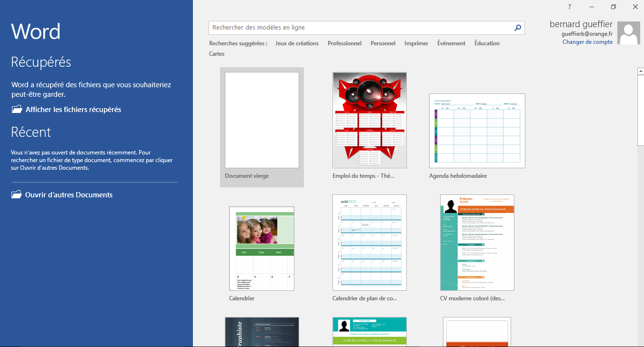Click the search magnifier icon
This screenshot has height=347, width=644.
click(518, 28)
